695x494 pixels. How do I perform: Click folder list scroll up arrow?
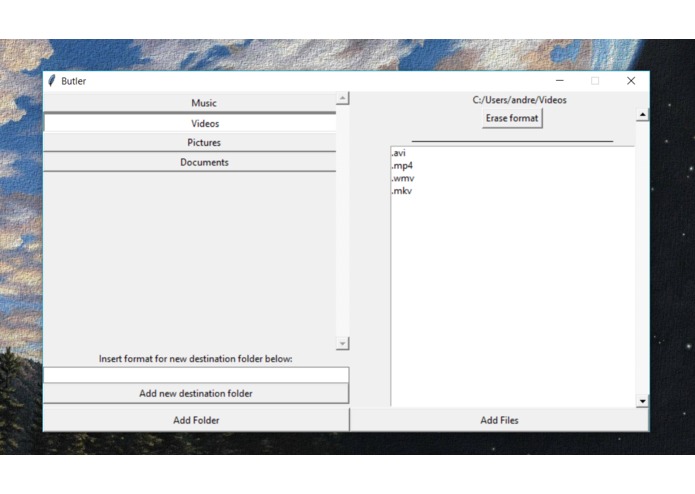(x=342, y=98)
